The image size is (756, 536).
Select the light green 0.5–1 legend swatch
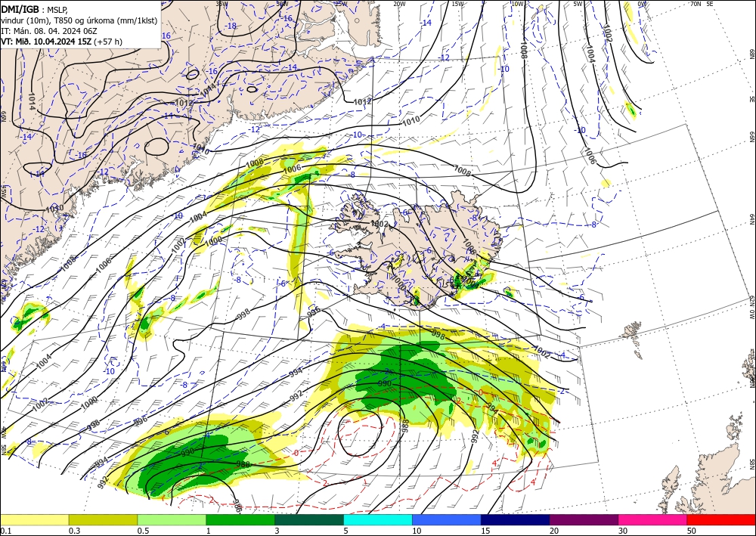pyautogui.click(x=172, y=519)
